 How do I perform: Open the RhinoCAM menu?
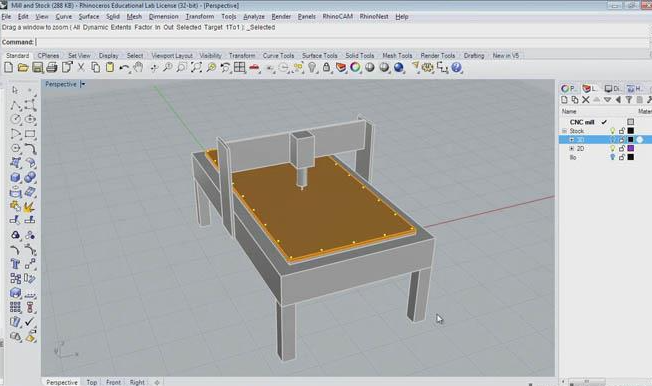pyautogui.click(x=337, y=17)
